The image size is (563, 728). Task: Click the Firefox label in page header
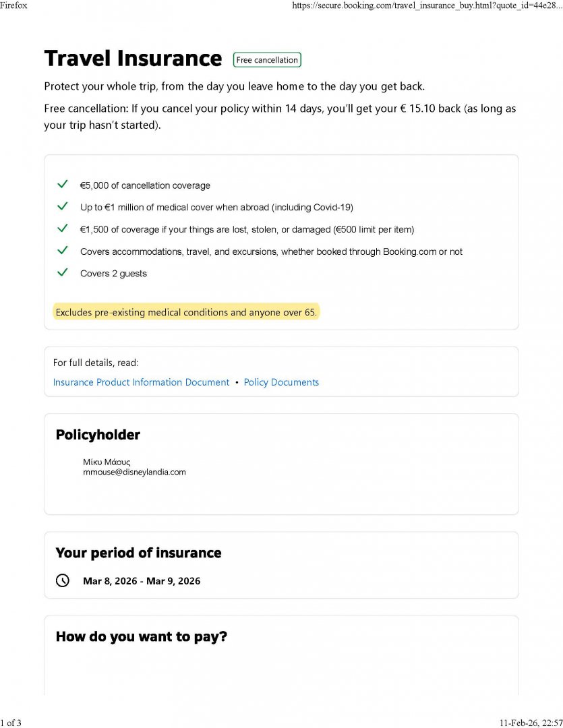(13, 5)
